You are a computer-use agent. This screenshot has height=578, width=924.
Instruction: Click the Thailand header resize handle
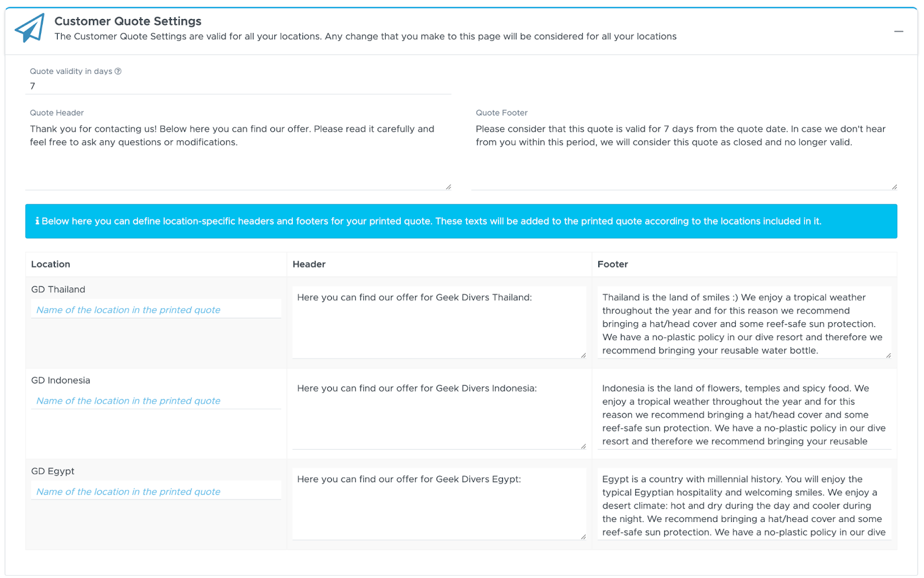tap(583, 355)
